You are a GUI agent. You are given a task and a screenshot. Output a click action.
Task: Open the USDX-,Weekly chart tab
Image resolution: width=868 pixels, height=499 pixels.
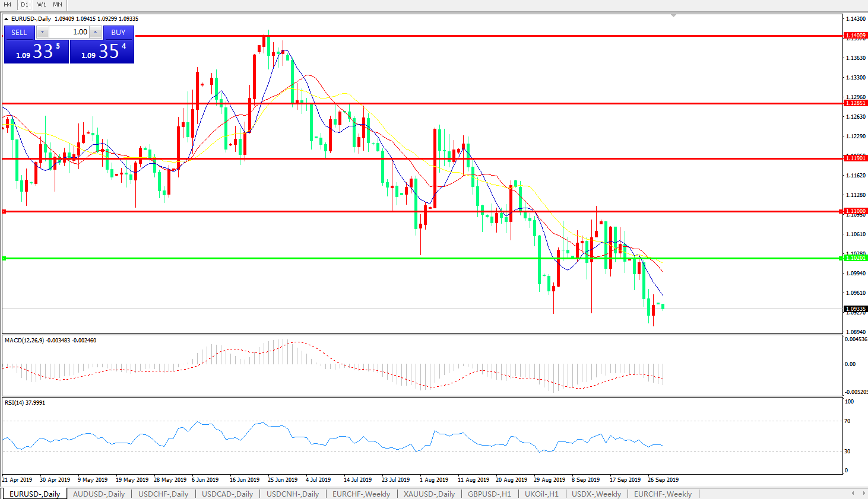(x=596, y=494)
